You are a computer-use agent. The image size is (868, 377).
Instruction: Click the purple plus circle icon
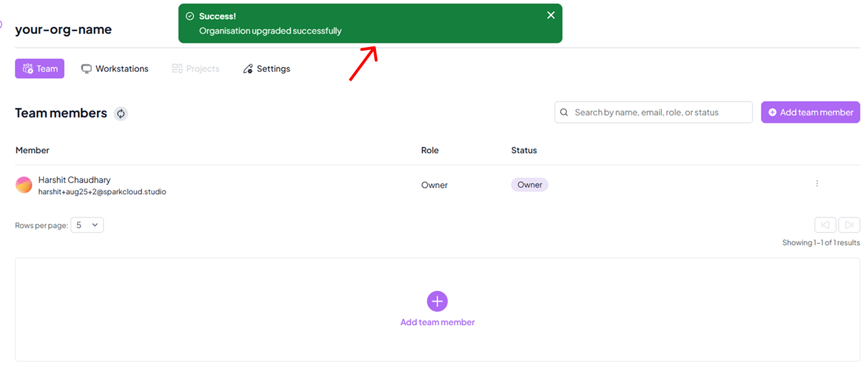click(x=437, y=301)
